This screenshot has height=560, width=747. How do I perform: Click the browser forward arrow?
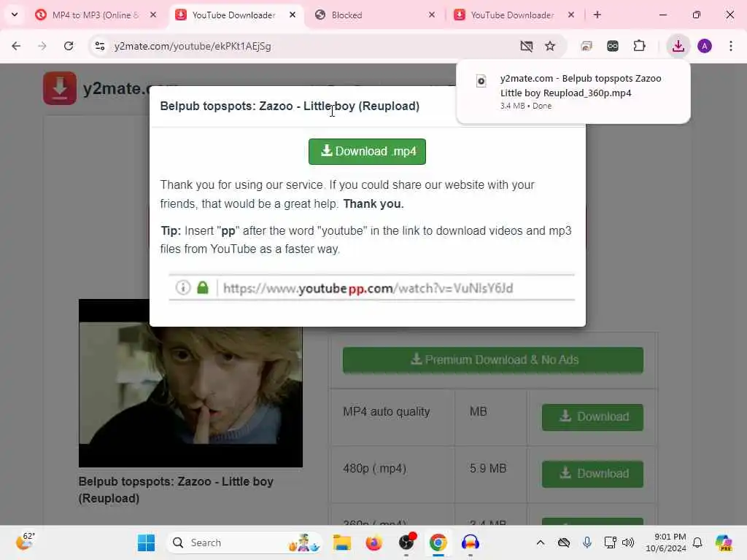point(42,46)
